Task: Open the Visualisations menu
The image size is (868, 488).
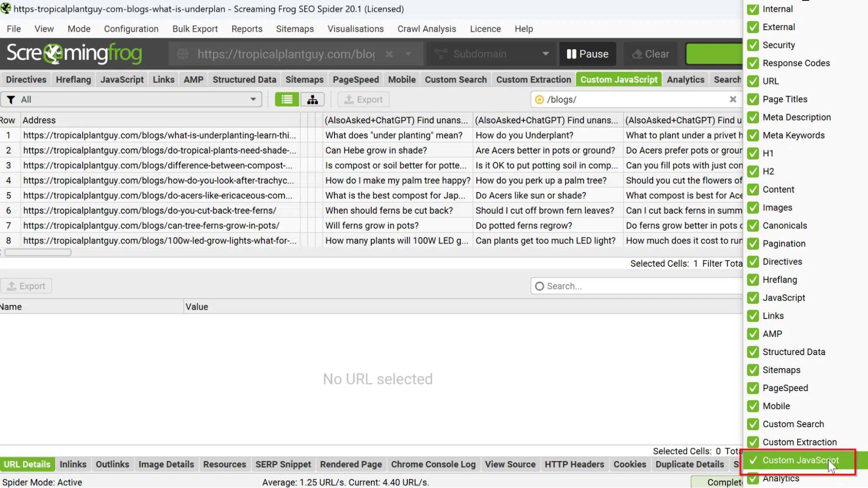Action: pyautogui.click(x=356, y=29)
